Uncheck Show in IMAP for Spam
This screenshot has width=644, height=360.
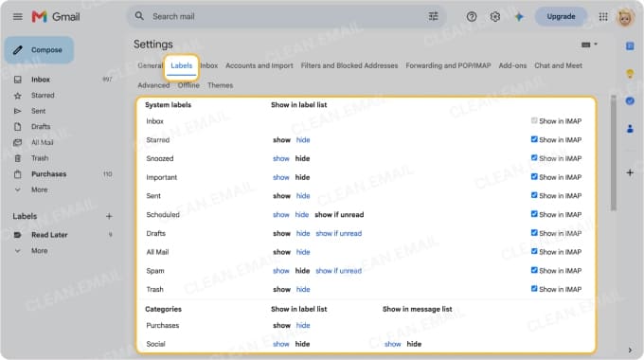[x=534, y=270]
